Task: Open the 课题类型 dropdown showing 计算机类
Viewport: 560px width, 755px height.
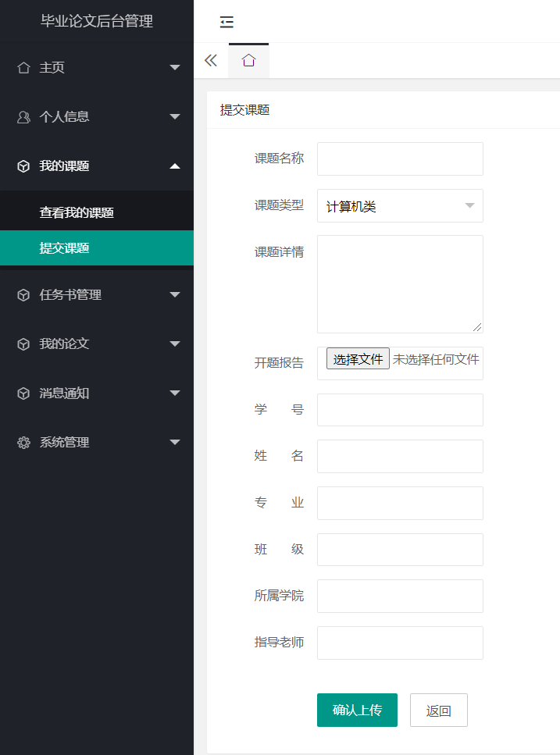Action: (400, 205)
